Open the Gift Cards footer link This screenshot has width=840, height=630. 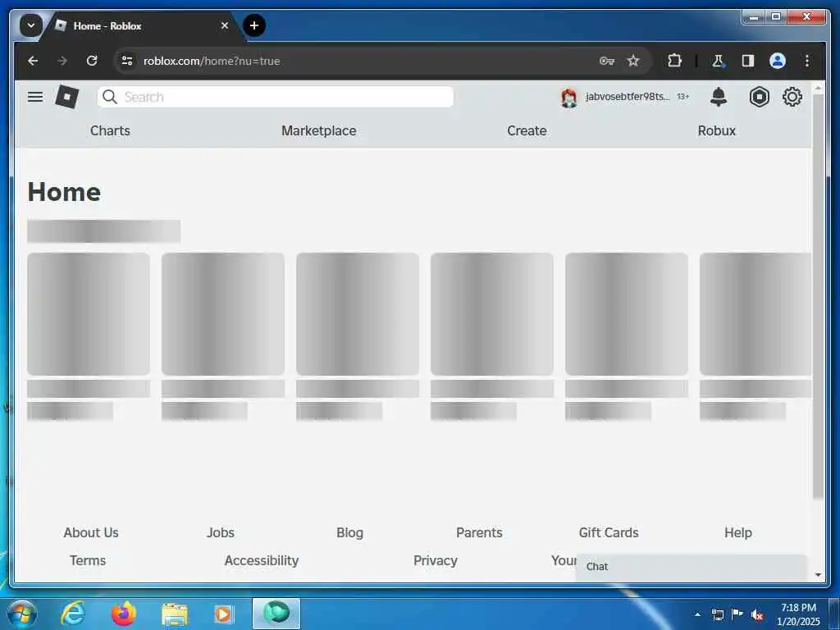pyautogui.click(x=609, y=532)
